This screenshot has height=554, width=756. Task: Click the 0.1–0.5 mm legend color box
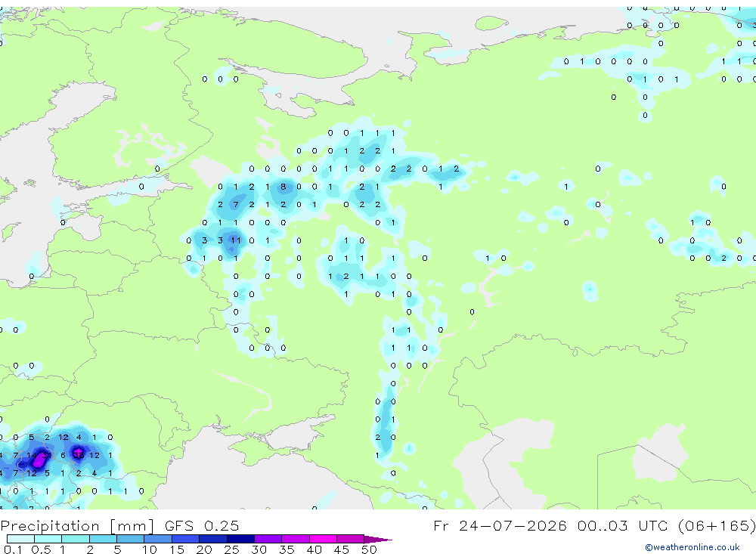[20, 539]
